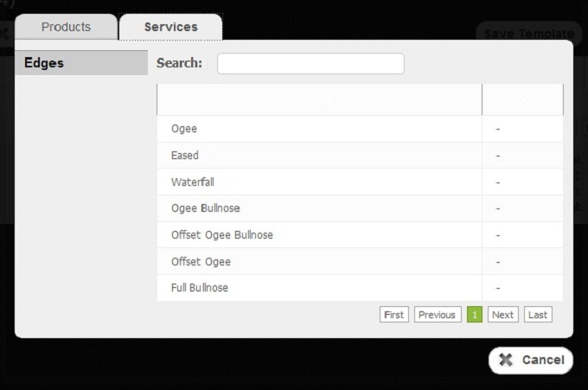This screenshot has height=390, width=588.
Task: Advance with the Next page button
Action: click(x=502, y=315)
